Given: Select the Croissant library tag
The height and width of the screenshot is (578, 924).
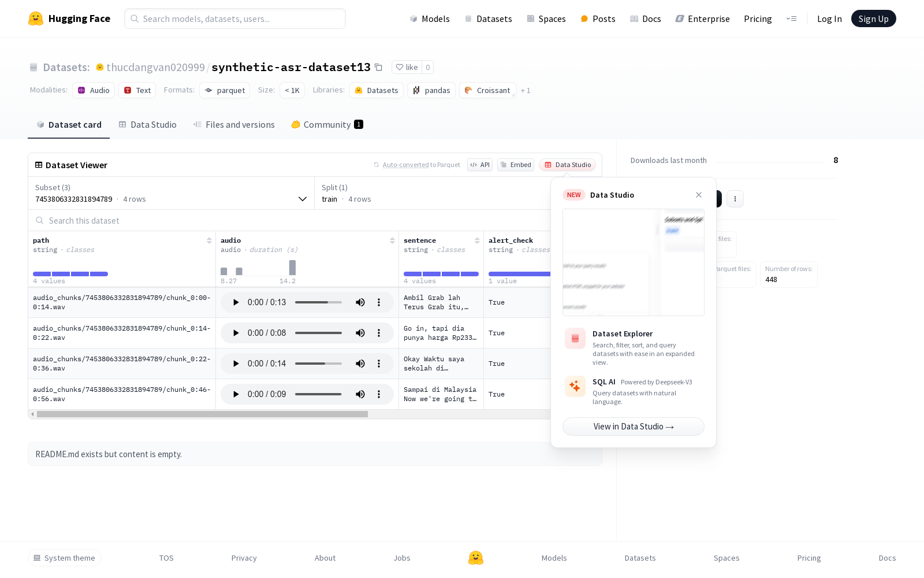Looking at the screenshot, I should (487, 90).
